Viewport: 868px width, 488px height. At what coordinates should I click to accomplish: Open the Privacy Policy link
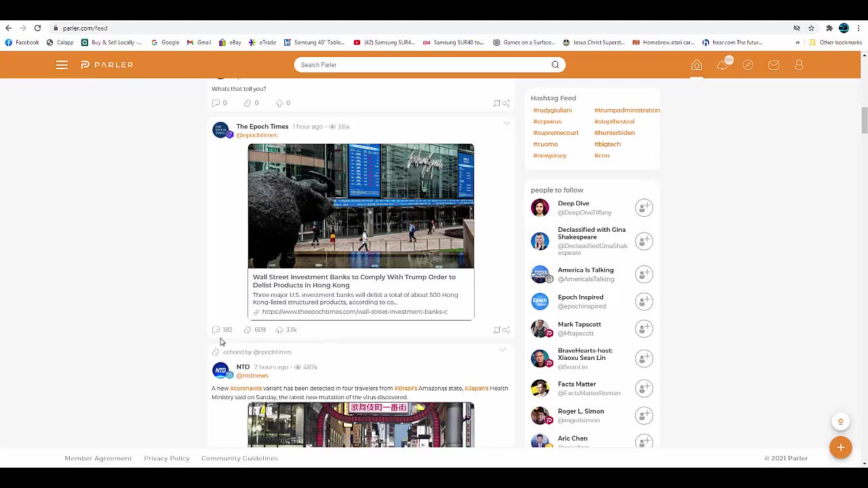pyautogui.click(x=167, y=458)
